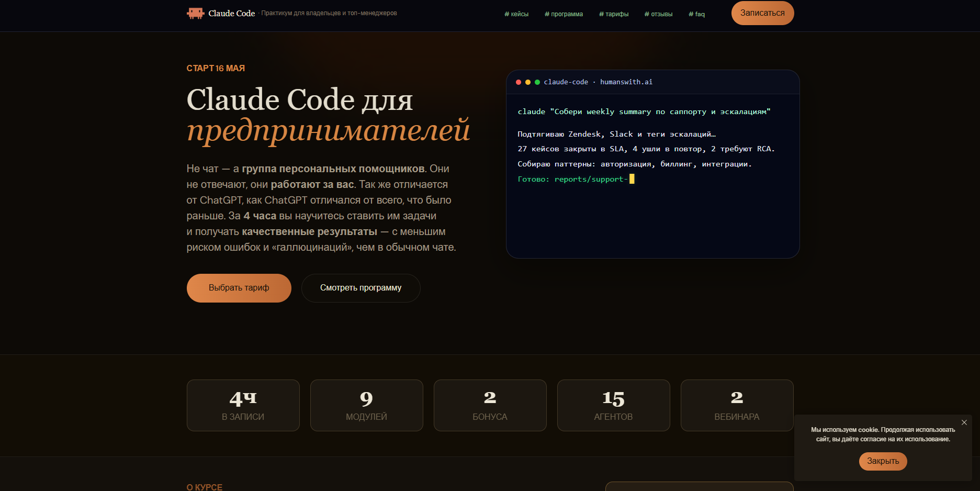Click the О КУРСЕ section label

click(x=205, y=487)
